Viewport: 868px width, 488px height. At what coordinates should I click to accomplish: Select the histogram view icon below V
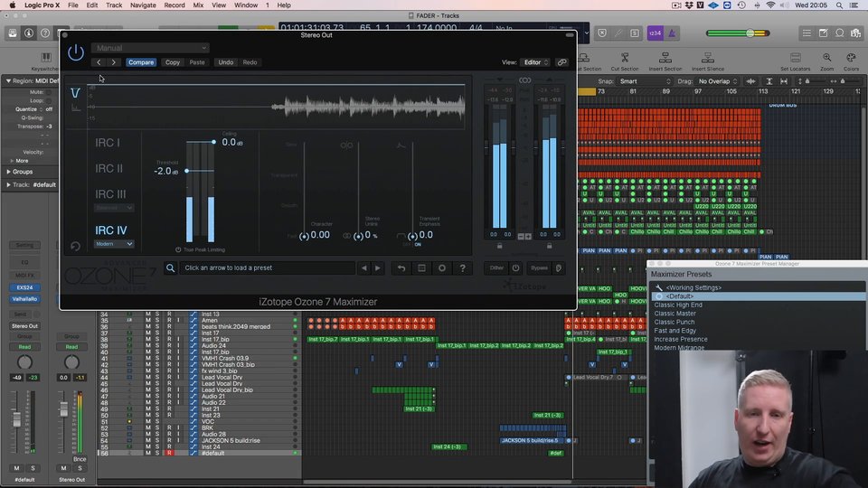click(76, 108)
